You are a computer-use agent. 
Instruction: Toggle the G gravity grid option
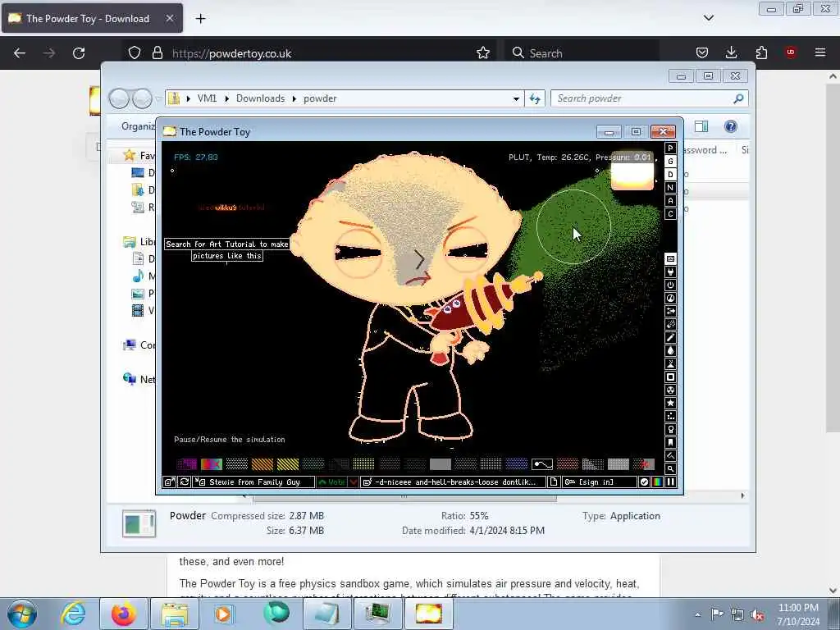pyautogui.click(x=670, y=162)
